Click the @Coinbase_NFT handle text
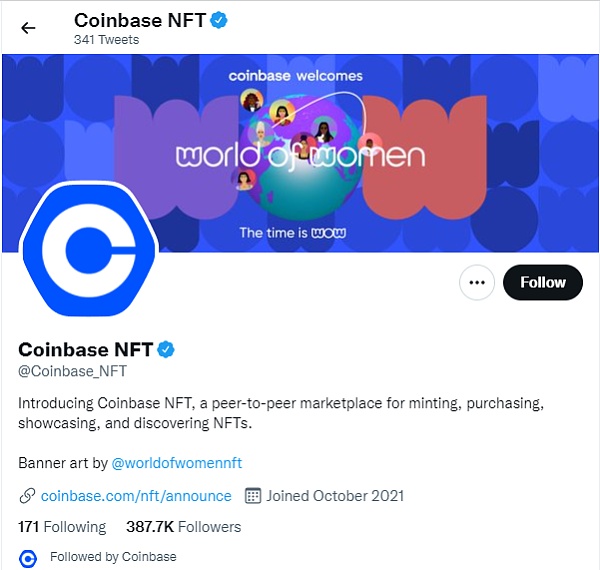The height and width of the screenshot is (570, 600). [73, 371]
